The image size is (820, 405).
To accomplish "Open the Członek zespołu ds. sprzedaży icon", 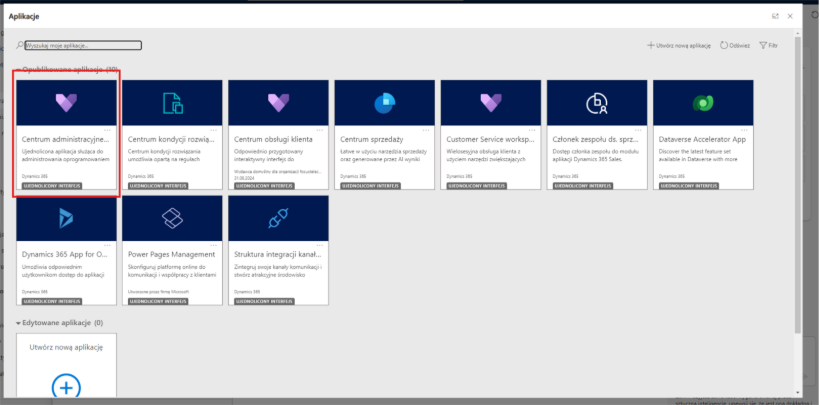I will pyautogui.click(x=597, y=103).
